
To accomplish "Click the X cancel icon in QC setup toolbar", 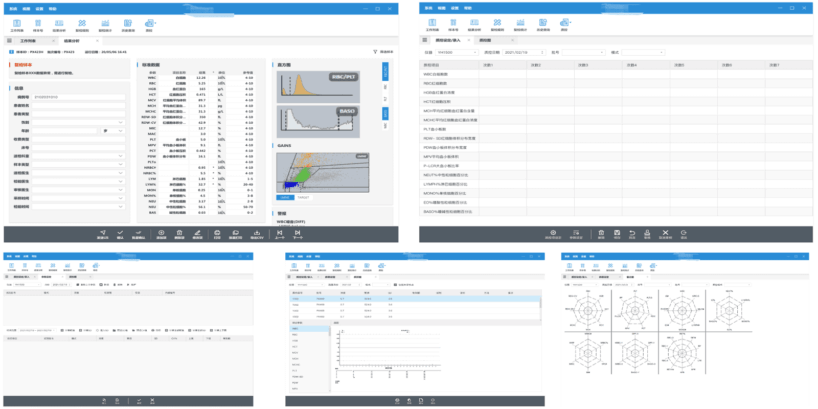I will [x=664, y=235].
